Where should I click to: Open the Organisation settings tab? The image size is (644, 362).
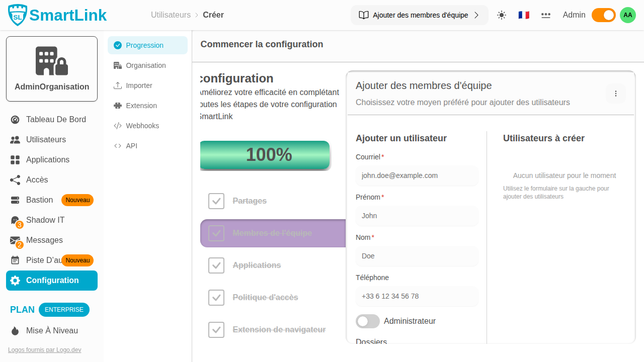145,65
